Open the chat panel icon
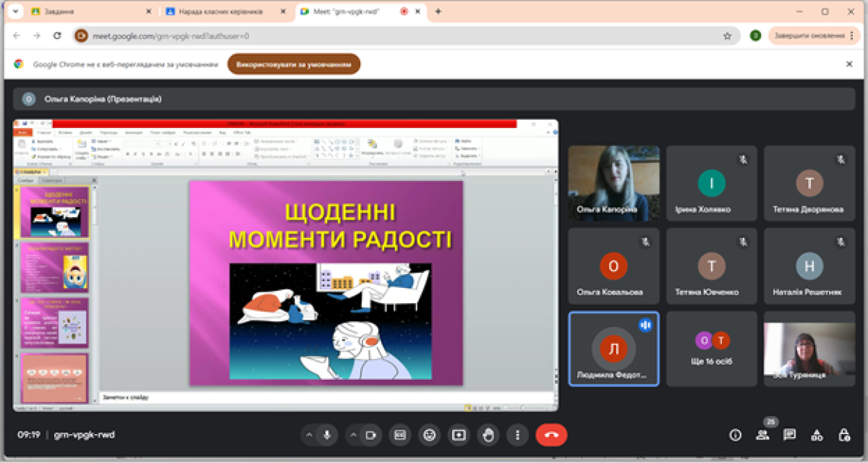Image resolution: width=868 pixels, height=463 pixels. [790, 435]
